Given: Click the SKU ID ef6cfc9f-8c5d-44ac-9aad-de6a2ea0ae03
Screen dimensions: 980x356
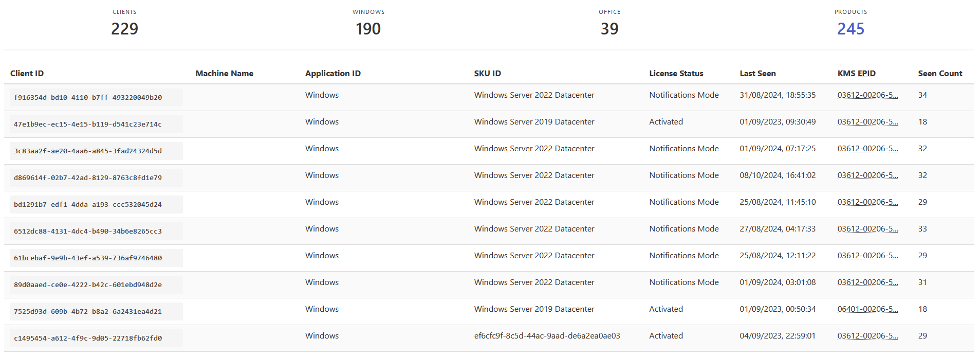Looking at the screenshot, I should [x=547, y=336].
